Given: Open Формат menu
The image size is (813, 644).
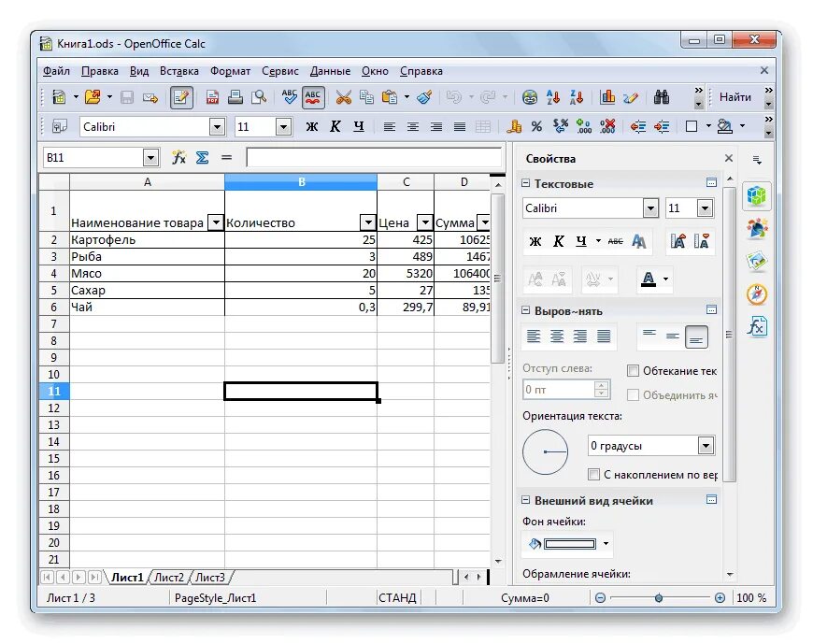Looking at the screenshot, I should click(230, 71).
